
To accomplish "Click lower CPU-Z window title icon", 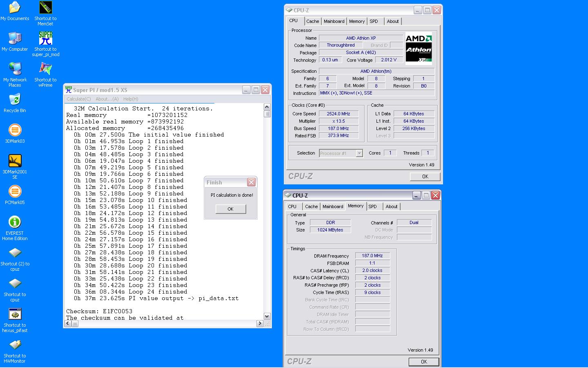I will point(288,195).
